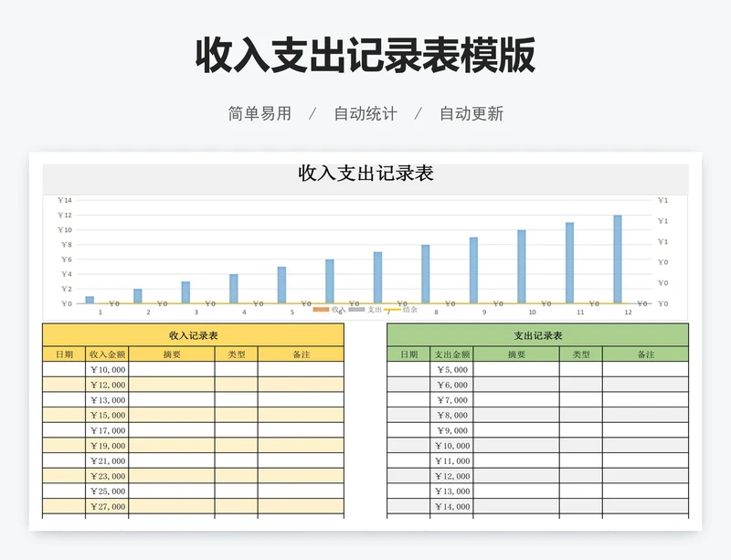731x560 pixels.
Task: Select 摘要 column header in expense table
Action: click(x=516, y=354)
